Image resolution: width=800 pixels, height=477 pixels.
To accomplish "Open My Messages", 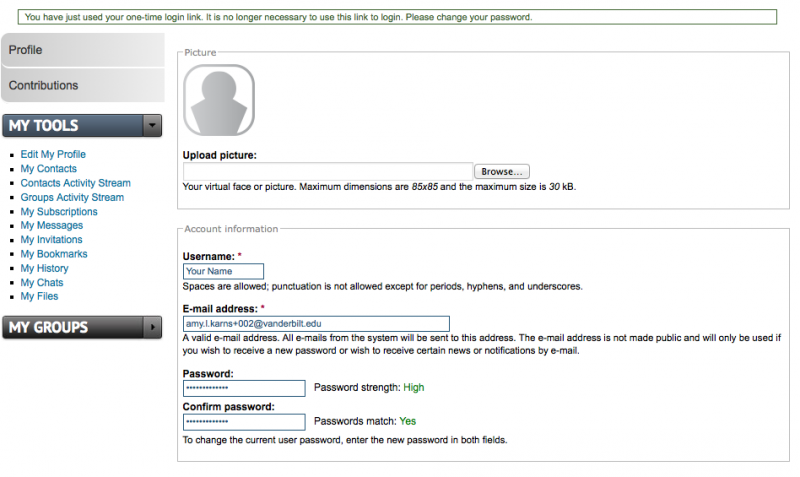I will click(x=52, y=226).
